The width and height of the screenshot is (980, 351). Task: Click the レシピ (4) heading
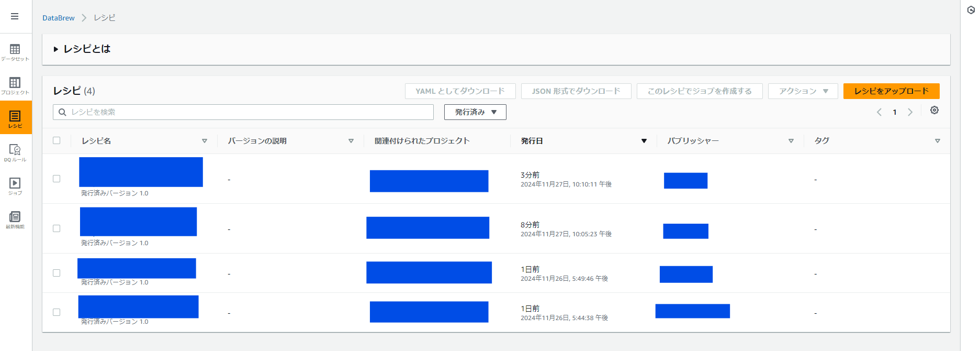coord(74,91)
